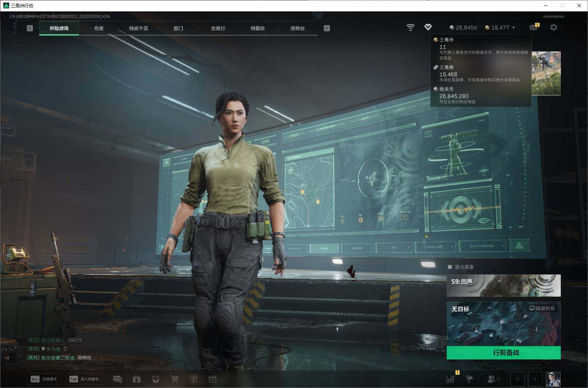
Task: Click the Q previous-tab key icon
Action: (30, 28)
